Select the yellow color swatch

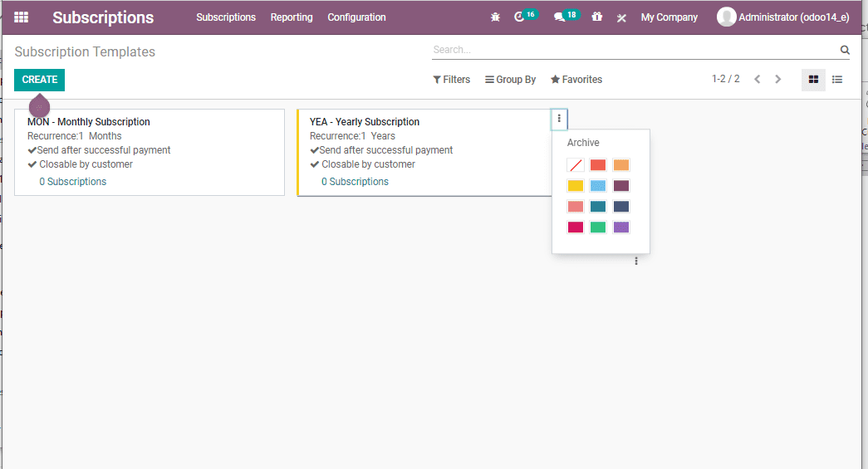(x=576, y=186)
